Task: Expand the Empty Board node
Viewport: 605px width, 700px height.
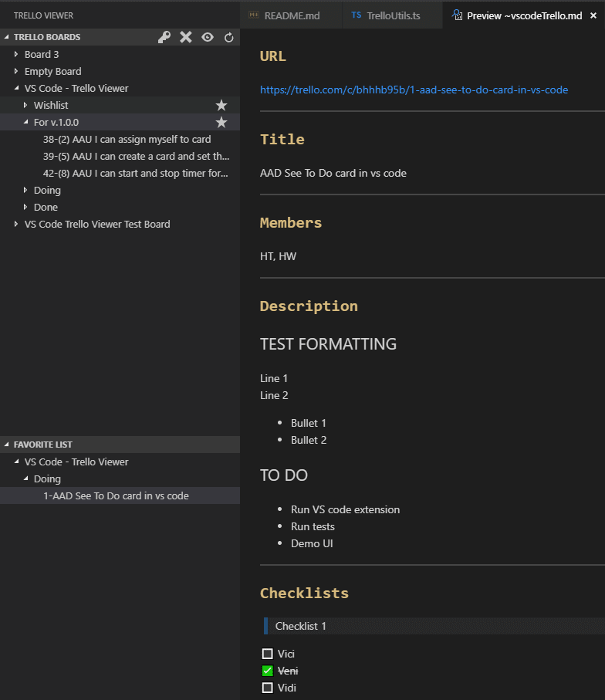Action: pos(16,71)
